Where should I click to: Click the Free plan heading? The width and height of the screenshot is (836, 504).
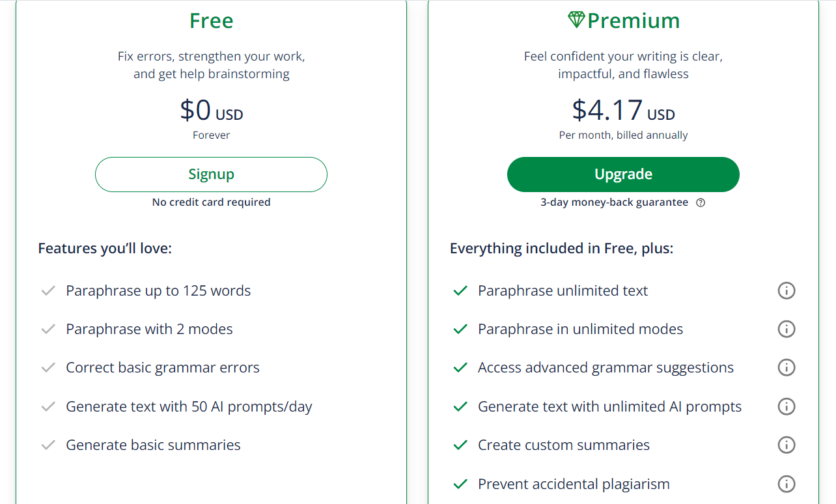click(x=211, y=21)
